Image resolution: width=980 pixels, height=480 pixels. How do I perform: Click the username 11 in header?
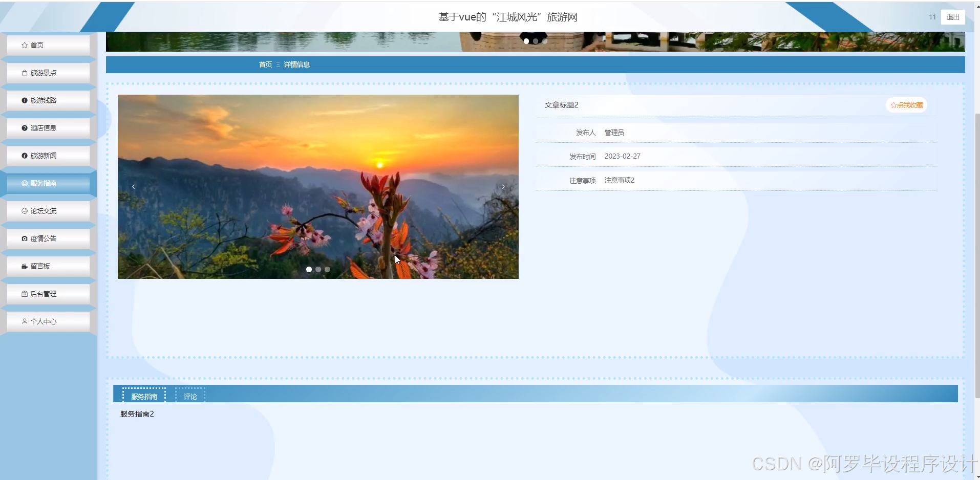[932, 17]
